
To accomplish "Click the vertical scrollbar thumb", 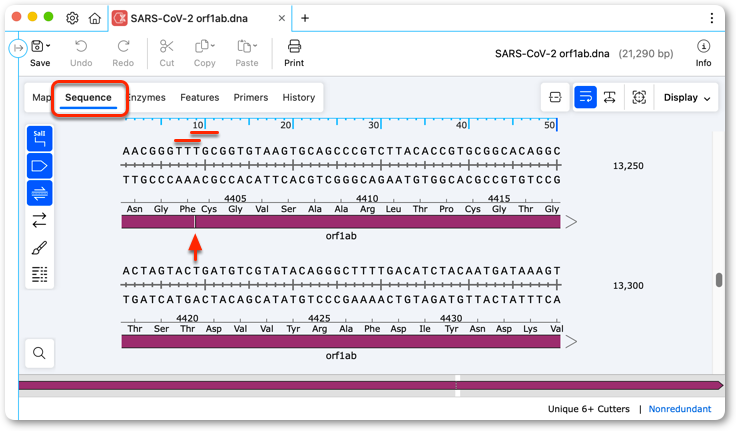I will [719, 280].
